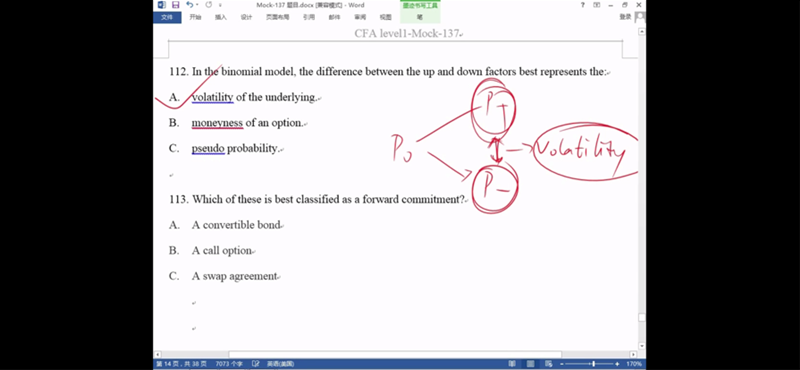Open Customize Quick Access Toolbar dropdown

coord(220,5)
